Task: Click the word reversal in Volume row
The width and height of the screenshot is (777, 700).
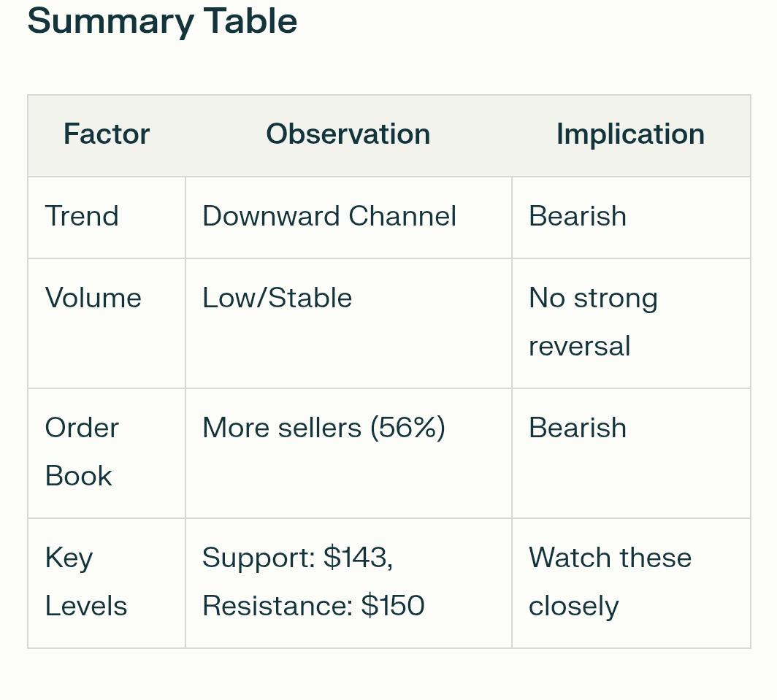Action: pyautogui.click(x=579, y=347)
